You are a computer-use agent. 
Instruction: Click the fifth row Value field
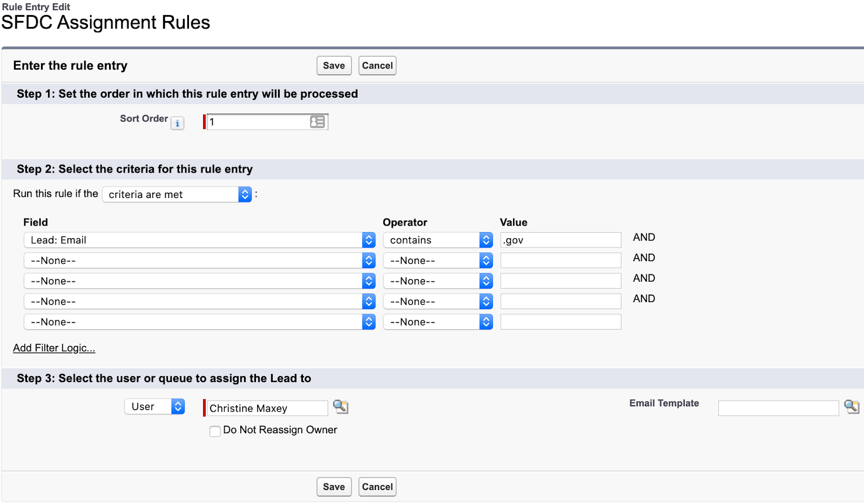pos(561,322)
